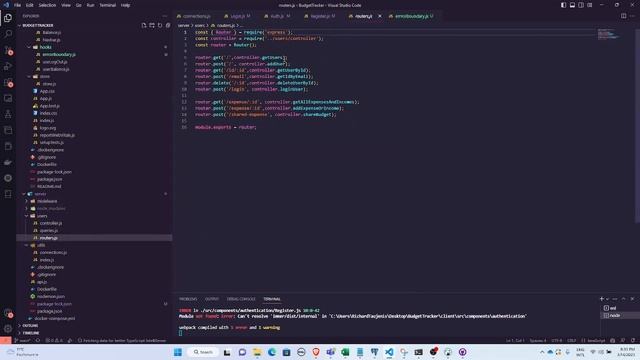The image size is (640, 360).
Task: Open Windows Start button on taskbar
Action: pyautogui.click(x=178, y=352)
